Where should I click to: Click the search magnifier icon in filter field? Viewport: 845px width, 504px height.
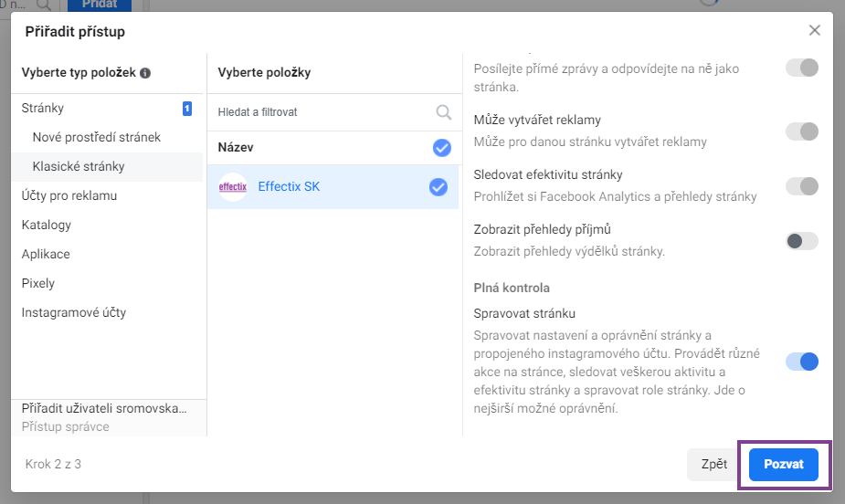[x=444, y=112]
